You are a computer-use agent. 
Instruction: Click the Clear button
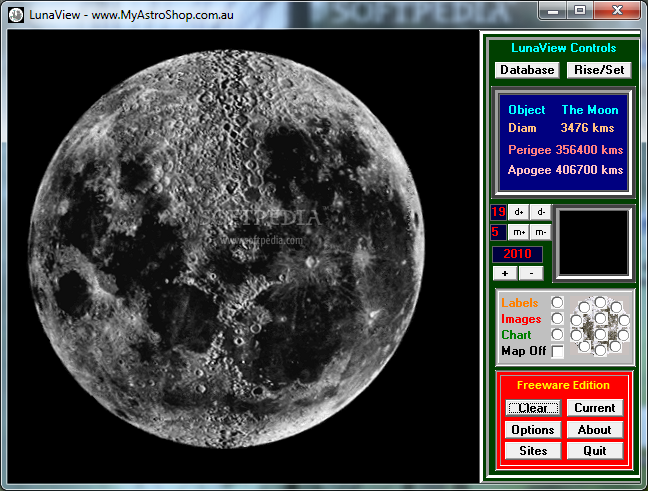[533, 408]
